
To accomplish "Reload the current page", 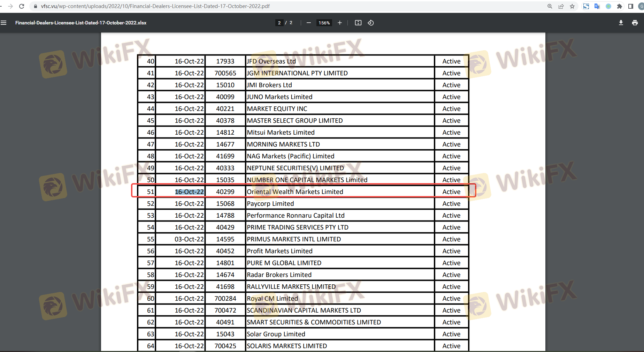I will tap(22, 6).
